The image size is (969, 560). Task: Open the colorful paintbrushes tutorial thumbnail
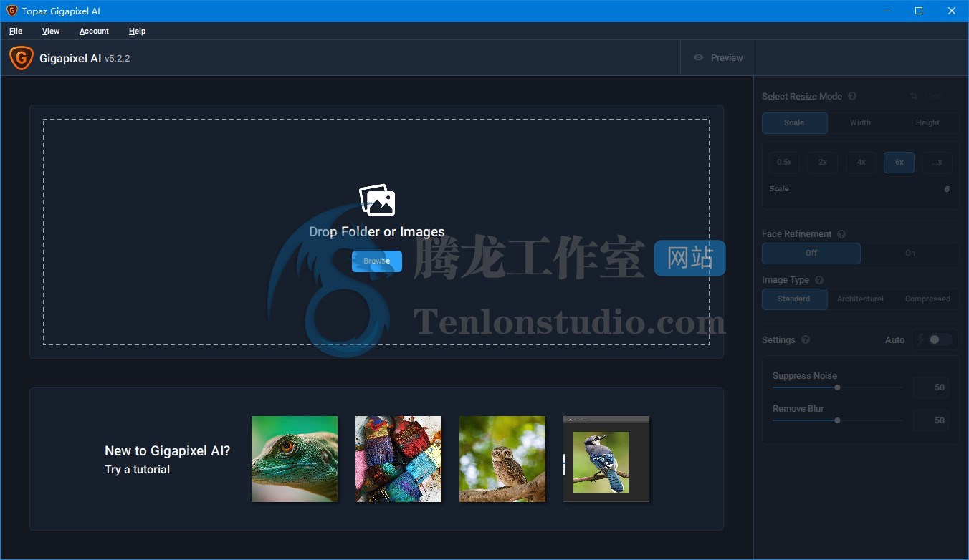[398, 459]
